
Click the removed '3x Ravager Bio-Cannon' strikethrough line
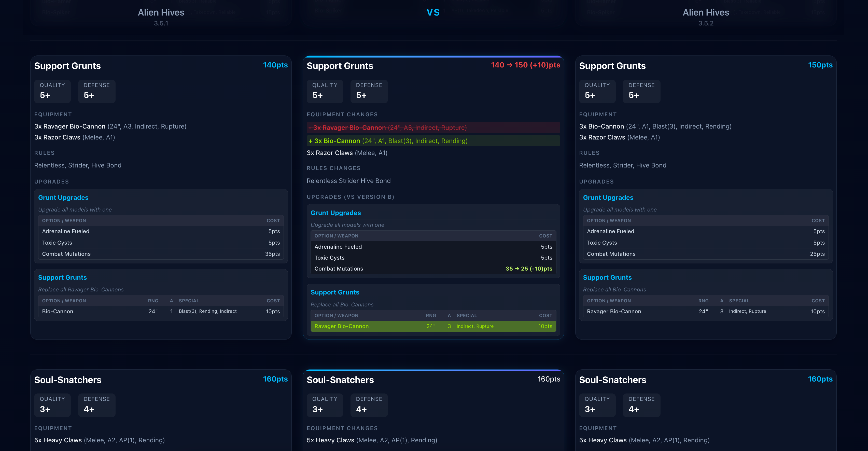point(433,128)
